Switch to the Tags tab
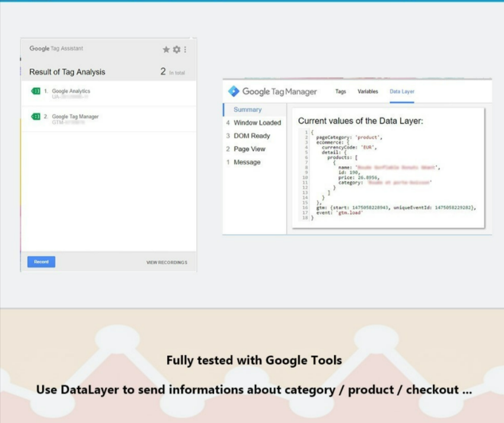Screen dimensions: 504x423 pyautogui.click(x=340, y=91)
